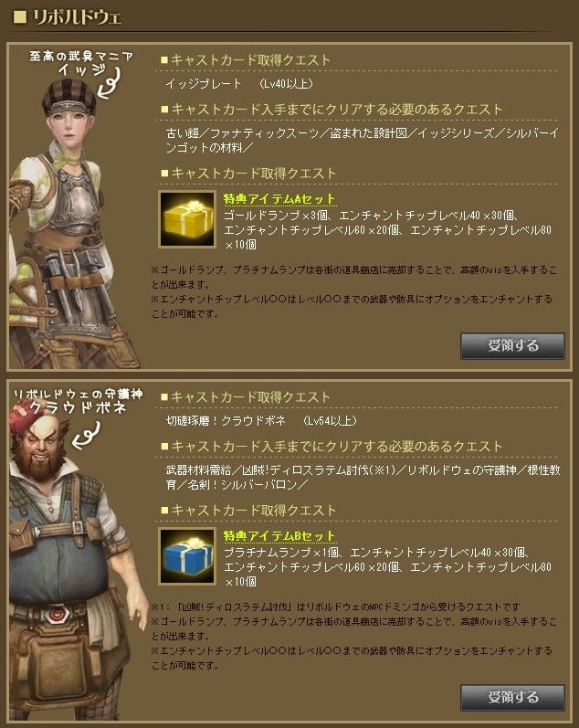Viewport: 579px width, 728px height.
Task: Open the 特典アイテムAセット link
Action: [x=279, y=199]
